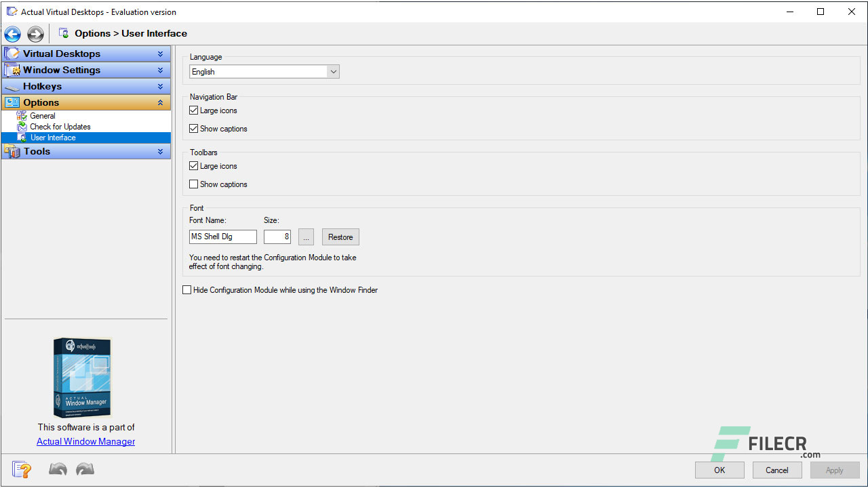Expand the Window Settings section chevron
Viewport: 868px width, 488px height.
[x=161, y=70]
